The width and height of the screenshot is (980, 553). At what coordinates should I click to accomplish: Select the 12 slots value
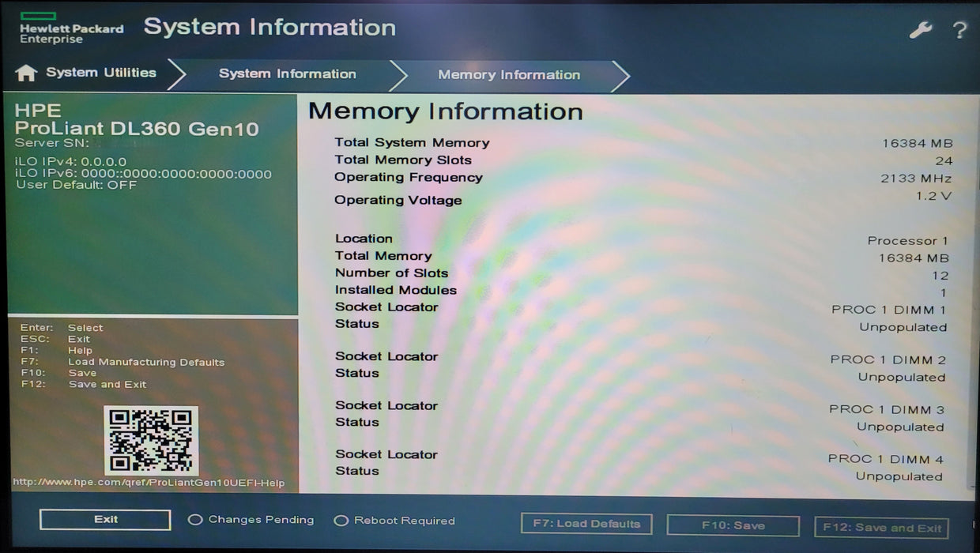click(940, 276)
